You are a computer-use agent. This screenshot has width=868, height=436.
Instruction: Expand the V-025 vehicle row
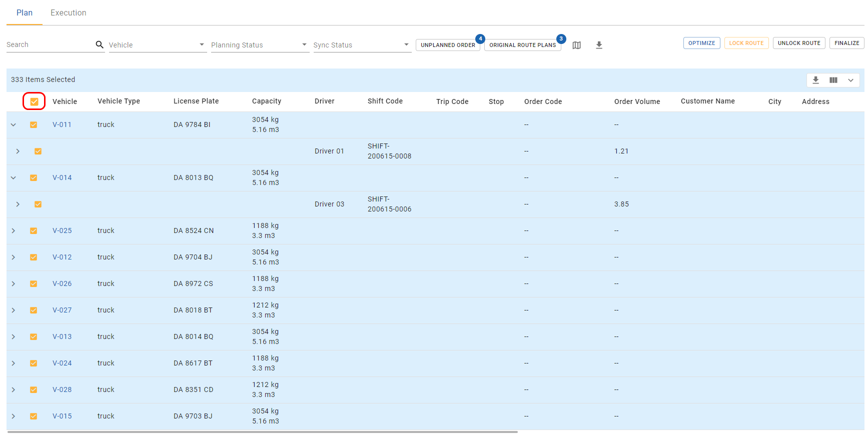14,230
